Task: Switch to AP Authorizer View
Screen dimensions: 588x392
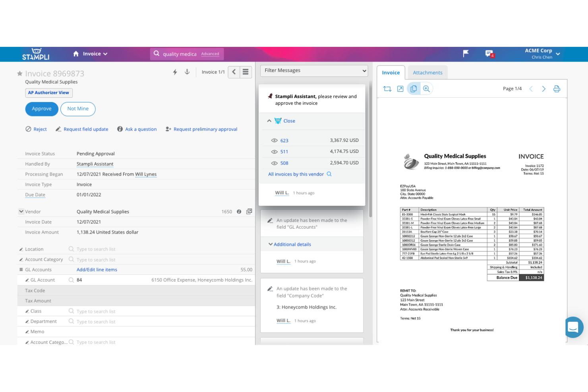Action: [48, 93]
